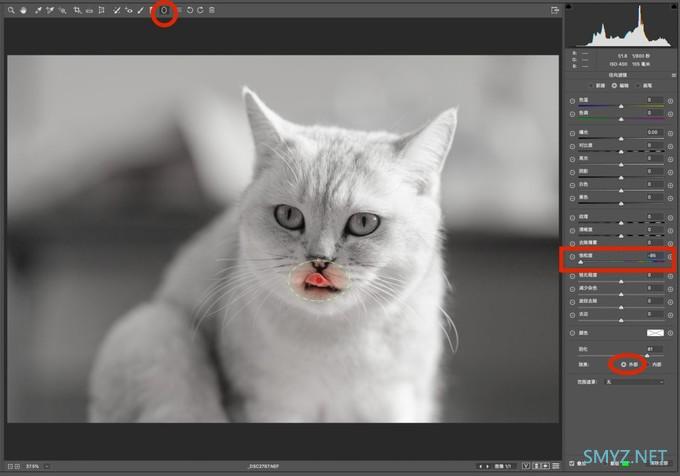This screenshot has width=680, height=476.
Task: Click the Feather slider handle
Action: point(647,355)
